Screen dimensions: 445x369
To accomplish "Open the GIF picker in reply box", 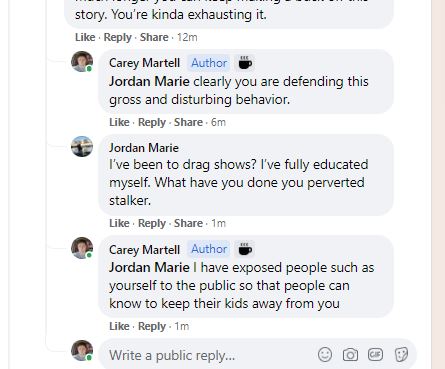I will pyautogui.click(x=375, y=354).
